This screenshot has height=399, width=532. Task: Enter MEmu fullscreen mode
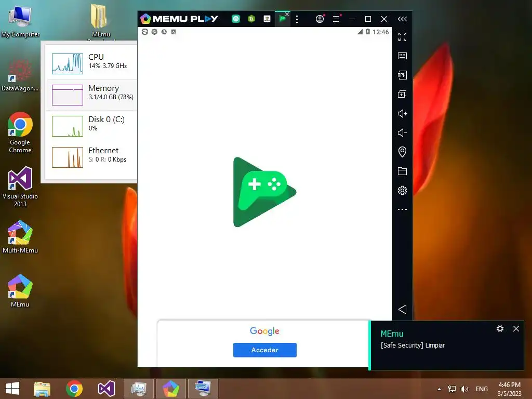coord(403,37)
